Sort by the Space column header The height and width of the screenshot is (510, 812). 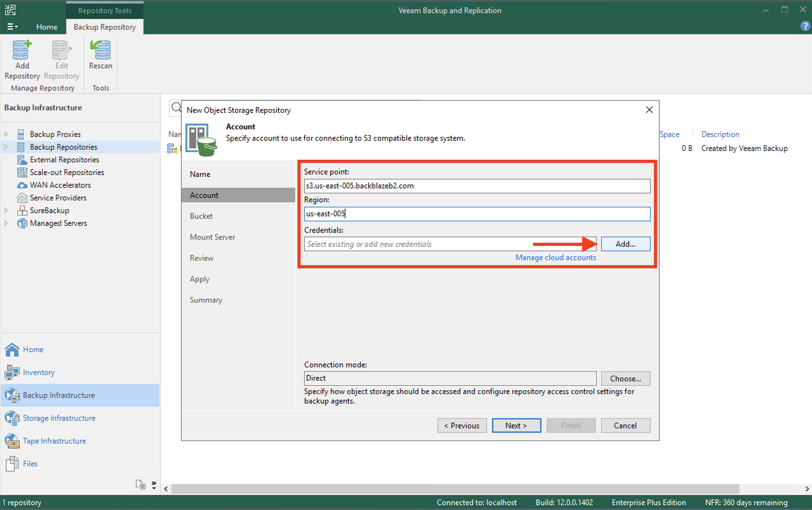tap(669, 134)
